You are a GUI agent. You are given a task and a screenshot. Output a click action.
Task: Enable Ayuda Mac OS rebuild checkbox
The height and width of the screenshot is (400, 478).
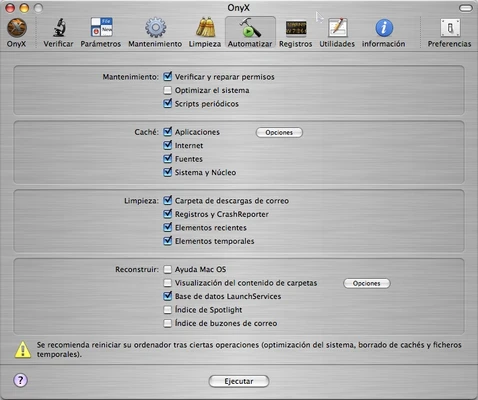[168, 269]
